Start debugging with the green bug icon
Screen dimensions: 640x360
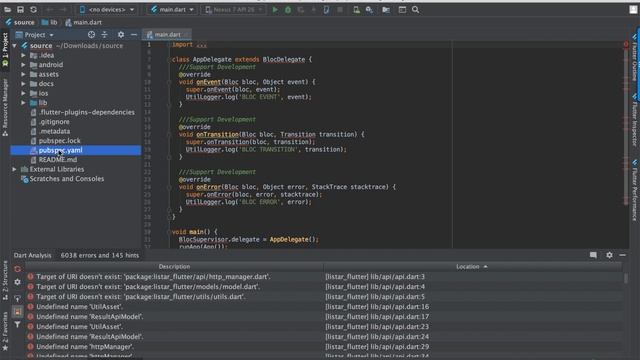(x=288, y=9)
